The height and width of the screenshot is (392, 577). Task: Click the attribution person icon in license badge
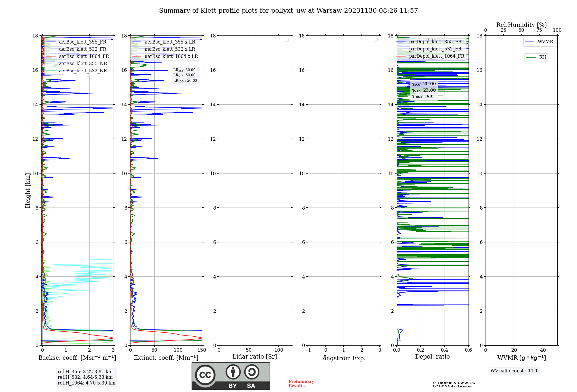(x=233, y=372)
